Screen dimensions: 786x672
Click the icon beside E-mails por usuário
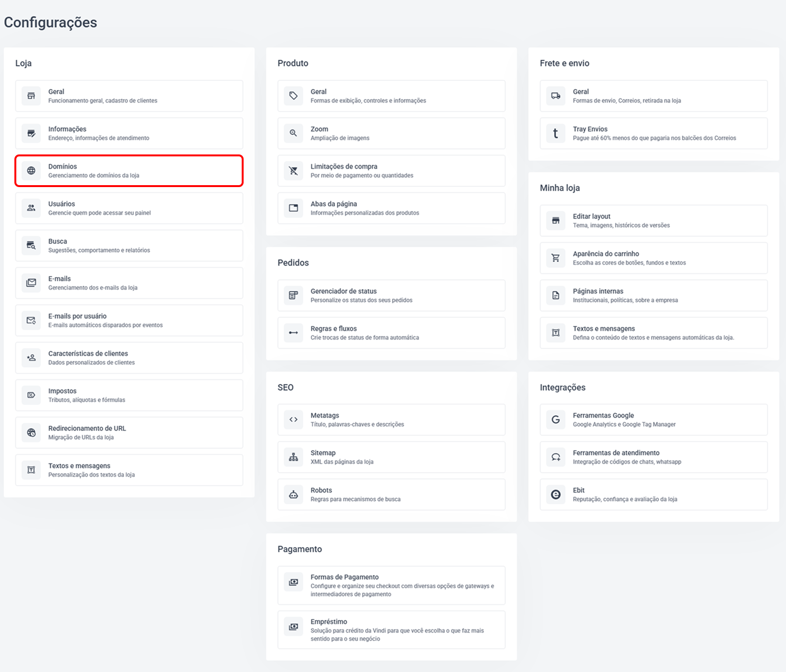click(31, 320)
